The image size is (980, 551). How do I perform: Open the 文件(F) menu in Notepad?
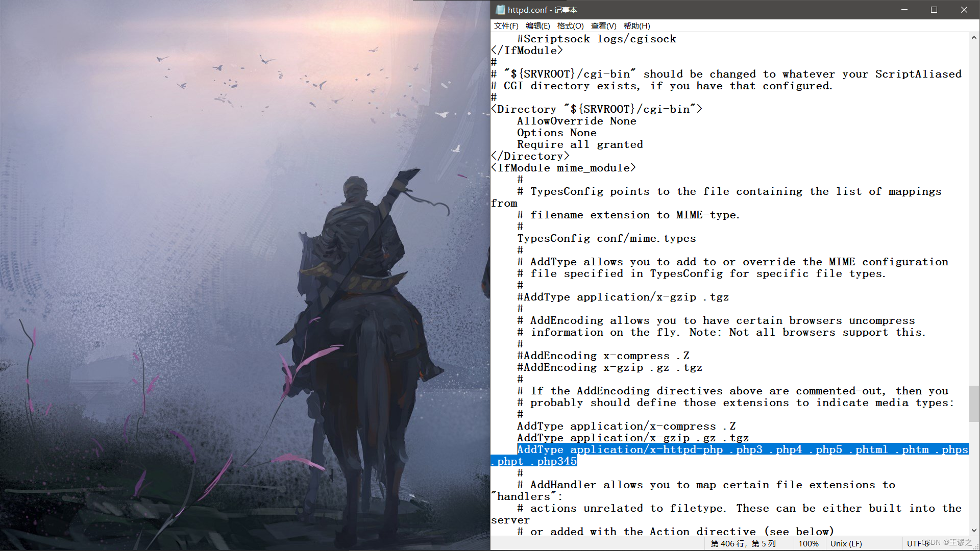tap(506, 26)
